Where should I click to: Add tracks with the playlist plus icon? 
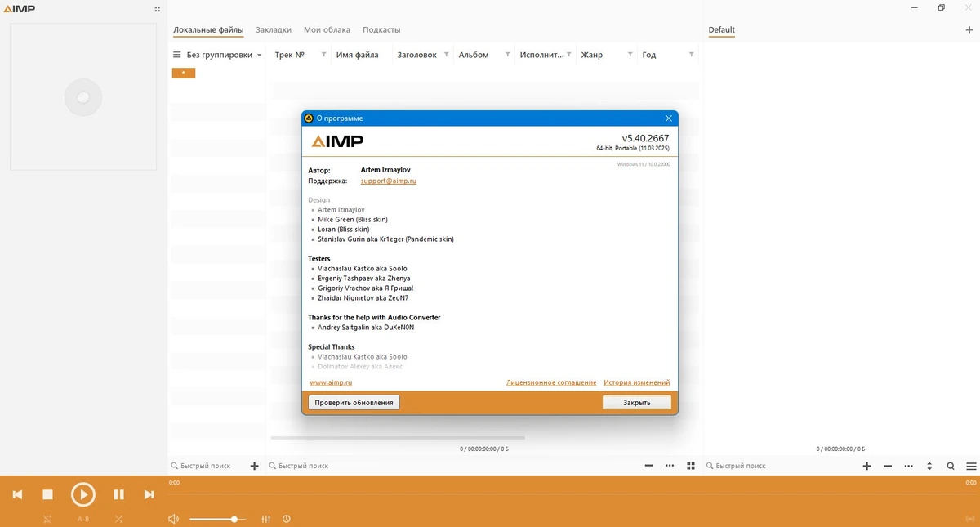click(x=867, y=466)
